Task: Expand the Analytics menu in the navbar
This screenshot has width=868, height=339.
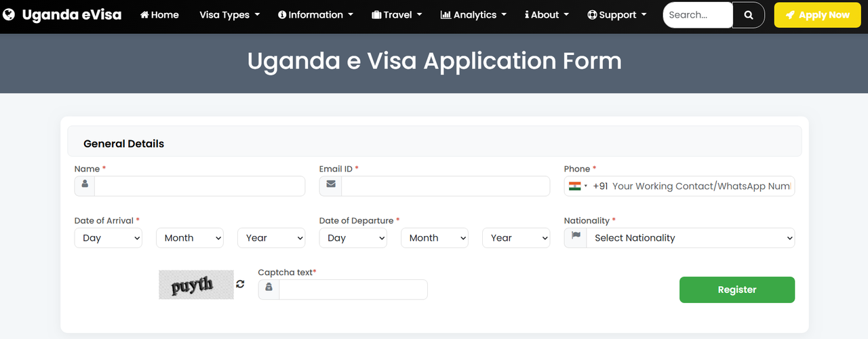Action: point(473,15)
